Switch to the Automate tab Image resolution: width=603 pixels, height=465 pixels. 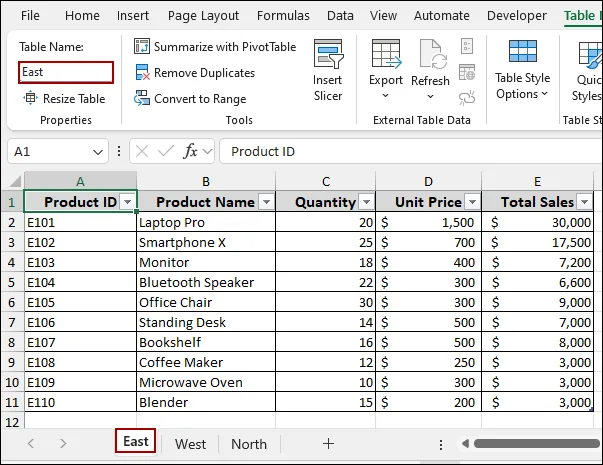point(441,16)
